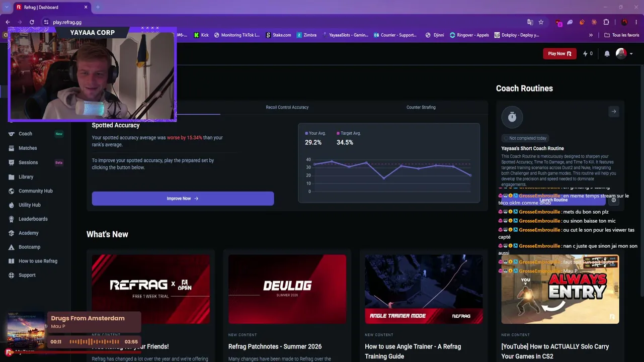This screenshot has height=362, width=644.
Task: Open the Kick bookmark
Action: tap(201, 35)
